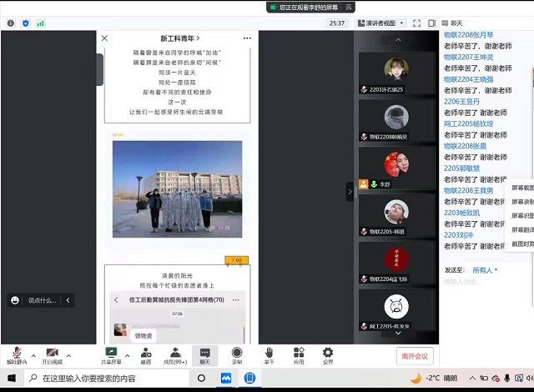Unmute microphone with 解除静音
This screenshot has height=392, width=534.
coord(17,355)
